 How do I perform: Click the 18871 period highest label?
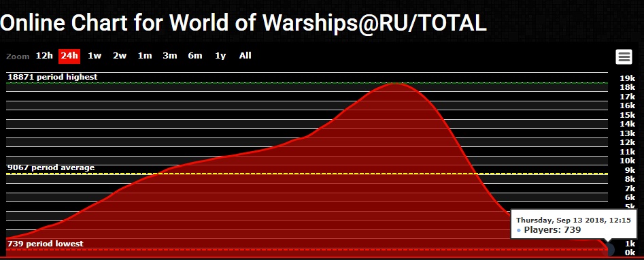click(52, 77)
